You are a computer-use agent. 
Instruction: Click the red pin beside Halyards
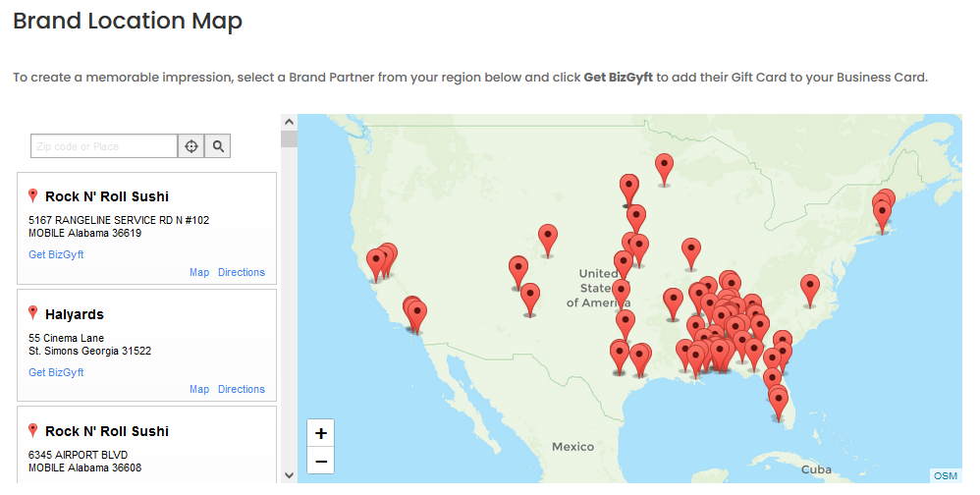[x=33, y=313]
